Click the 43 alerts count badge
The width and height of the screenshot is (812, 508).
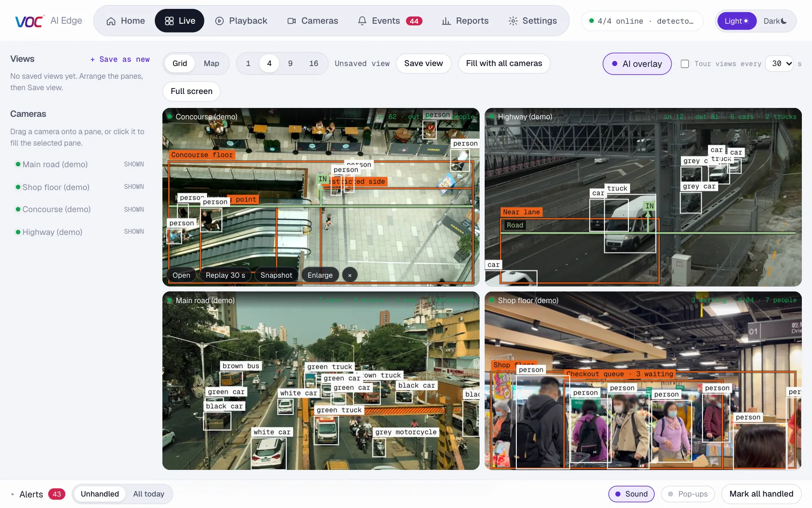[x=57, y=494]
